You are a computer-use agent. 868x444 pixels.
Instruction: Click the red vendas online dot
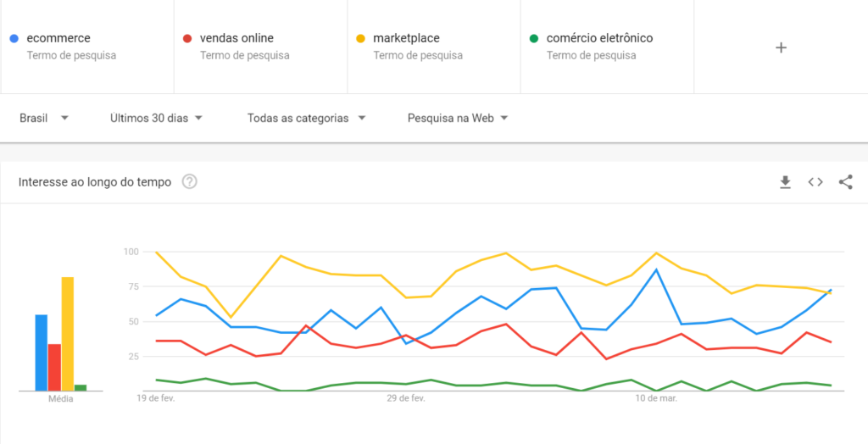click(187, 38)
